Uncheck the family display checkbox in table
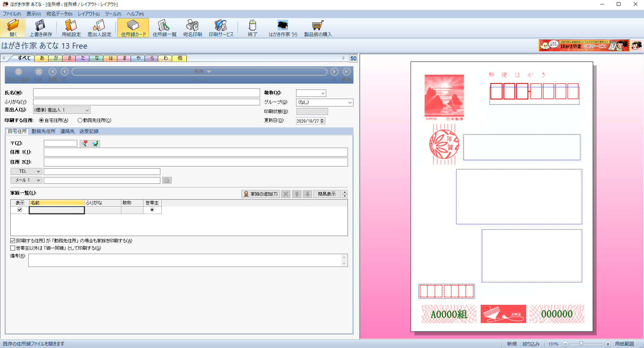Screen dimensions: 644x348 click(20, 210)
